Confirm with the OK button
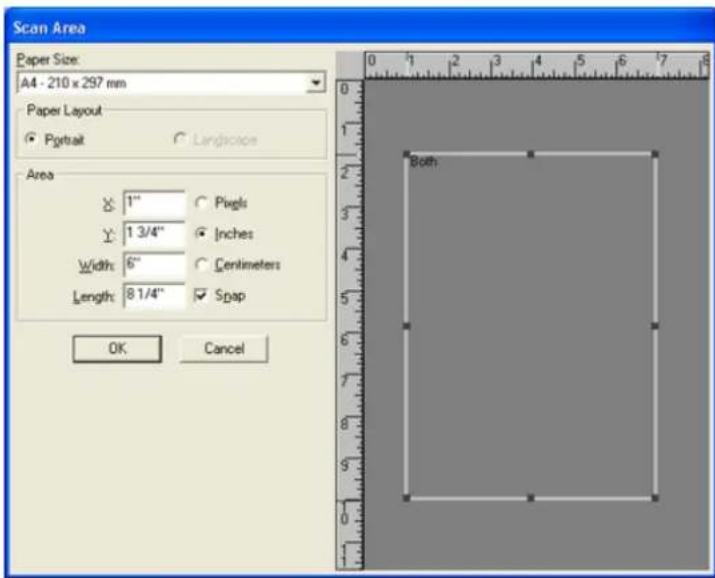The height and width of the screenshot is (578, 715). (117, 349)
